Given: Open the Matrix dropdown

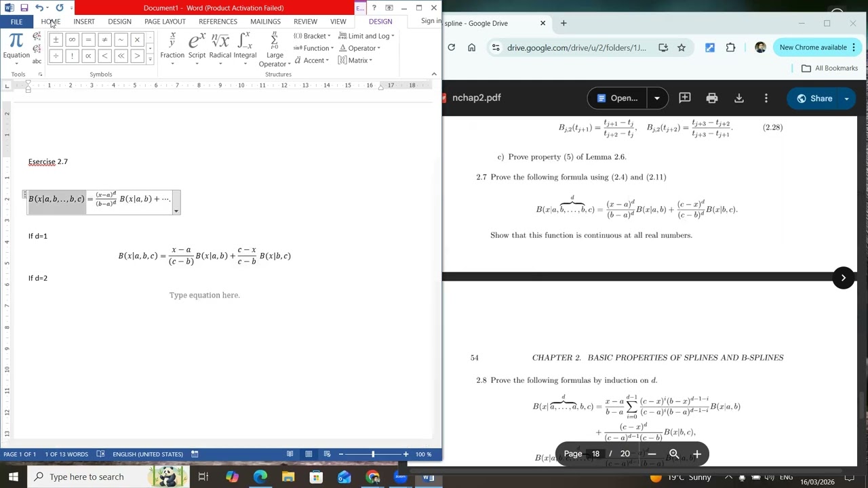Looking at the screenshot, I should 355,60.
